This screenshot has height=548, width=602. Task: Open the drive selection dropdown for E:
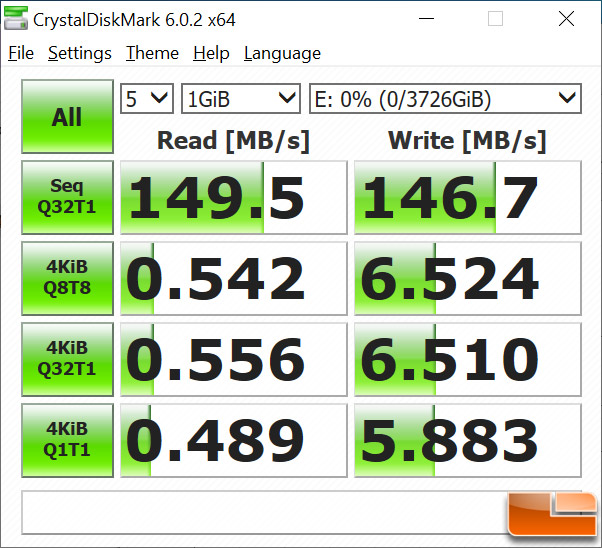point(445,99)
